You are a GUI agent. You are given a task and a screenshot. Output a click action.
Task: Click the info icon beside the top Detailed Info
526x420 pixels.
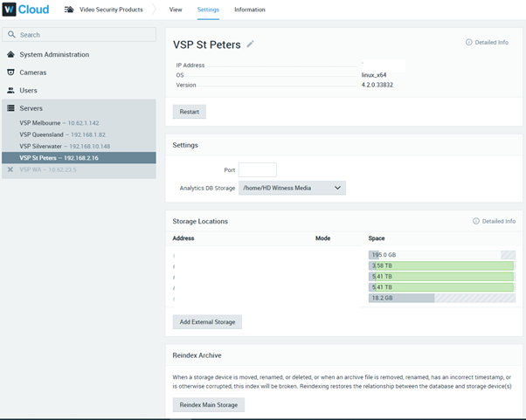point(468,42)
